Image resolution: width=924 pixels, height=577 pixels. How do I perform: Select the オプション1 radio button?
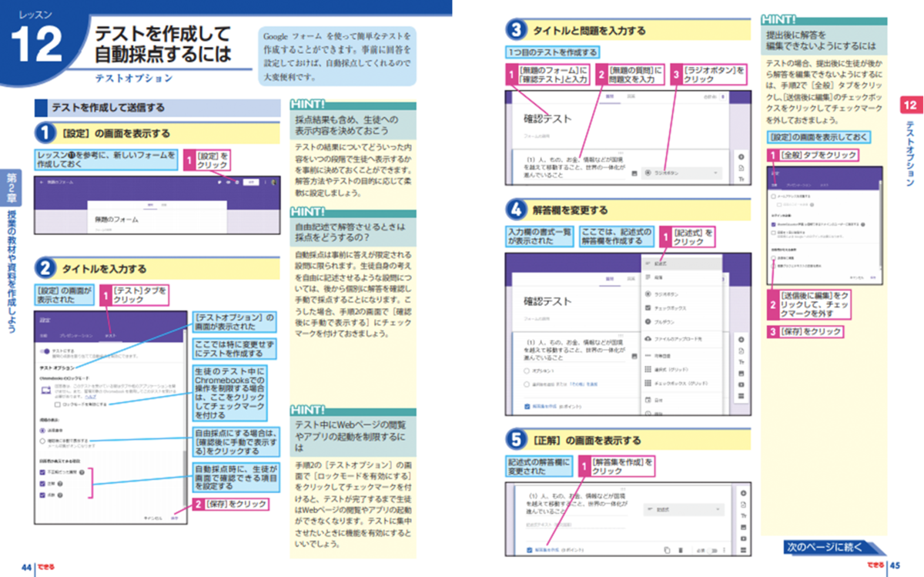[x=526, y=371]
